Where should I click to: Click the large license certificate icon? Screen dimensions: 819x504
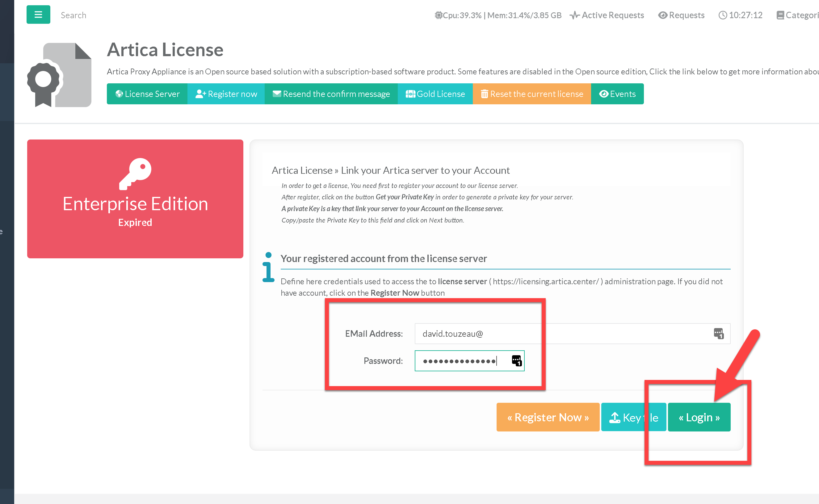pyautogui.click(x=59, y=75)
